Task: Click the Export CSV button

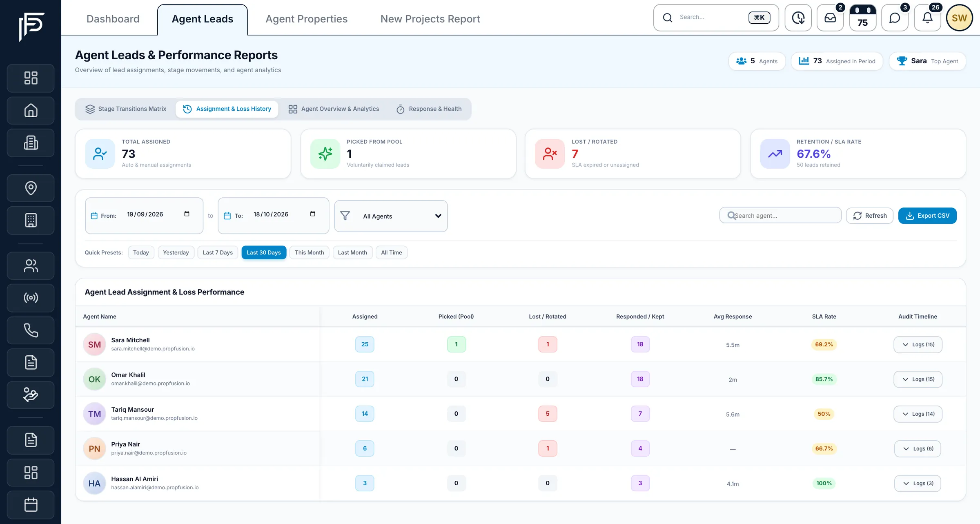Action: point(927,216)
